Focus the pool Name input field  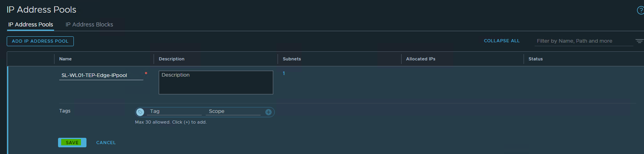coord(101,75)
